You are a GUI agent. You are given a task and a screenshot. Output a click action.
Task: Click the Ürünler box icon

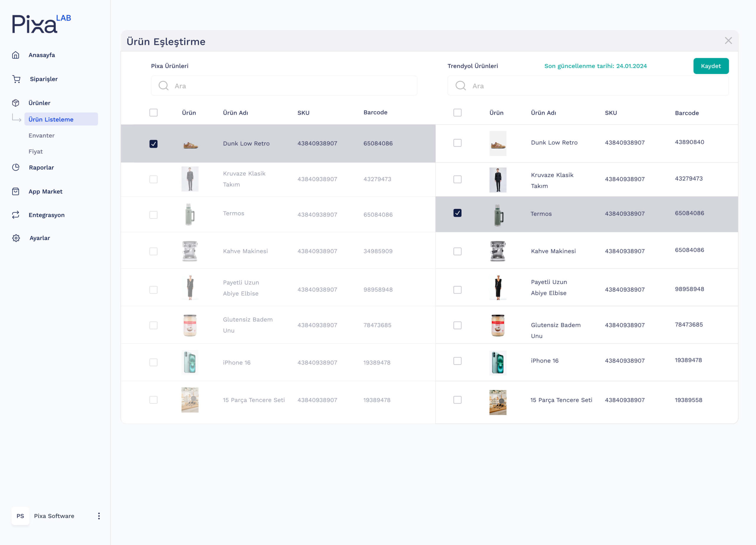[x=16, y=103]
